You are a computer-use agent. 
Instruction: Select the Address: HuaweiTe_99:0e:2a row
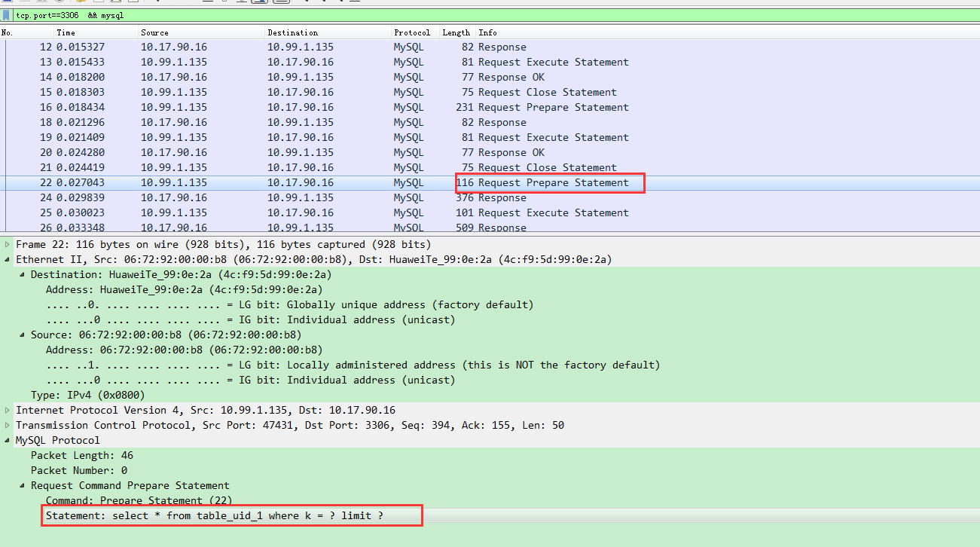click(x=490, y=289)
